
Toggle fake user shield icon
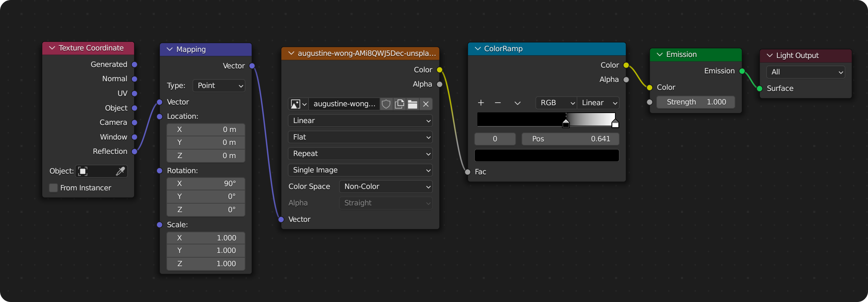[x=386, y=104]
